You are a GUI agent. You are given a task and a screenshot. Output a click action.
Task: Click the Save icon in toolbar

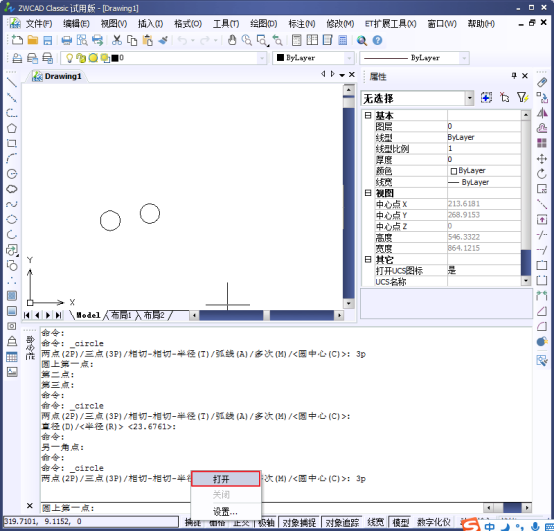(x=48, y=40)
